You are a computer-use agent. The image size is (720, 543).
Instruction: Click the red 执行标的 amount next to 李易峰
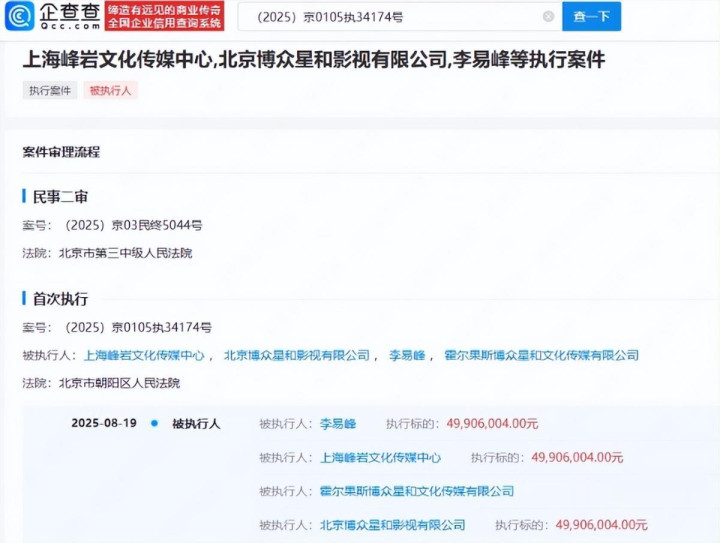[492, 424]
